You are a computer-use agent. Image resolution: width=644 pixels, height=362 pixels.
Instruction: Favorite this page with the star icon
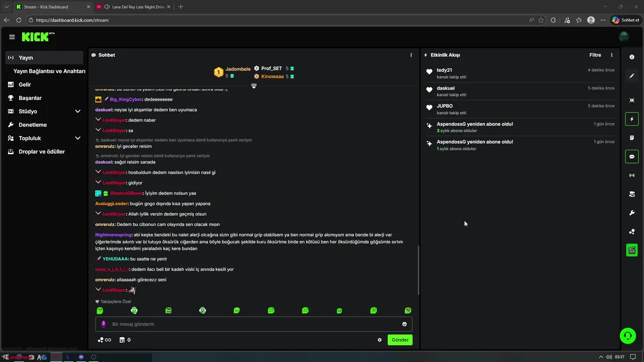tap(541, 20)
